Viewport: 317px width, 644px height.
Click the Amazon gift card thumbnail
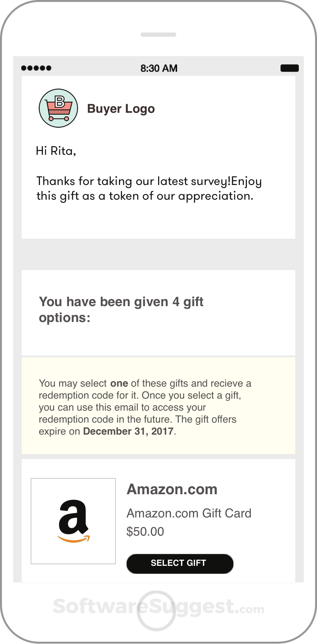click(73, 521)
